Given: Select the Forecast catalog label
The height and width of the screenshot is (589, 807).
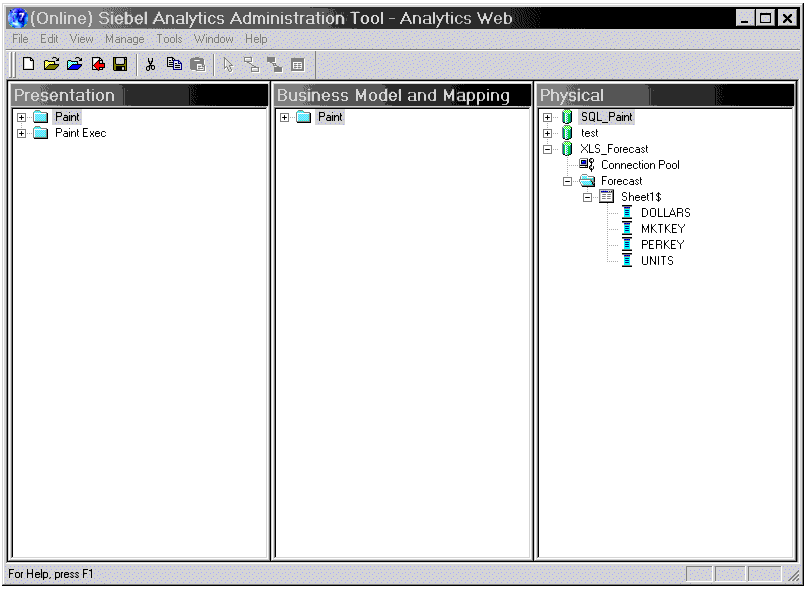Looking at the screenshot, I should coord(622,181).
